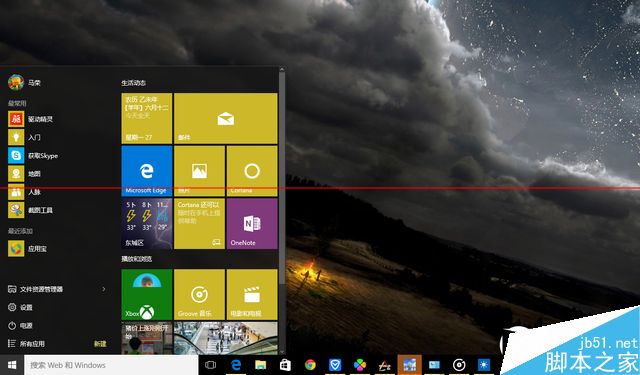Open the 电源 (Power) options
Viewport: 640px width, 375px height.
coord(20,326)
